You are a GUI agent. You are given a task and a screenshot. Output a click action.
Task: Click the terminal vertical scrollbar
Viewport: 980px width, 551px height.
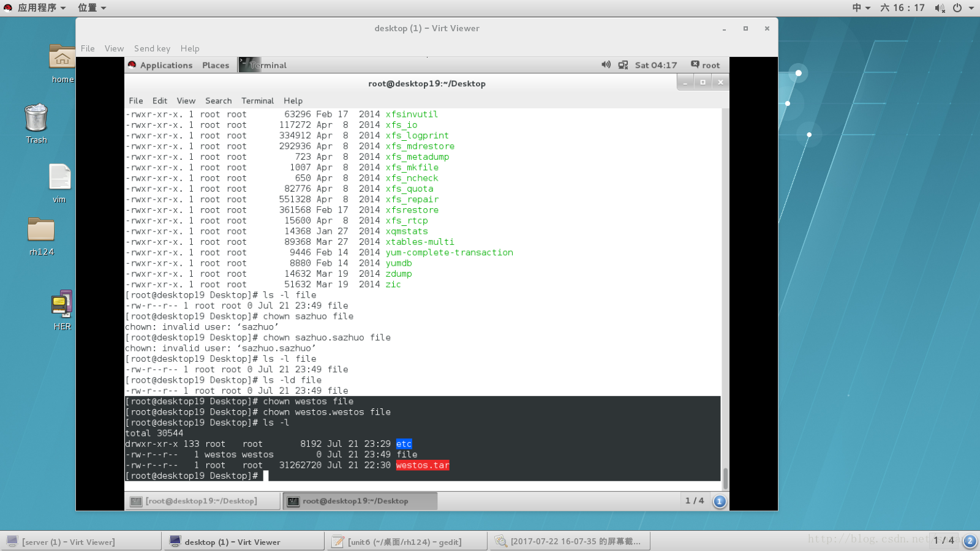pyautogui.click(x=725, y=479)
